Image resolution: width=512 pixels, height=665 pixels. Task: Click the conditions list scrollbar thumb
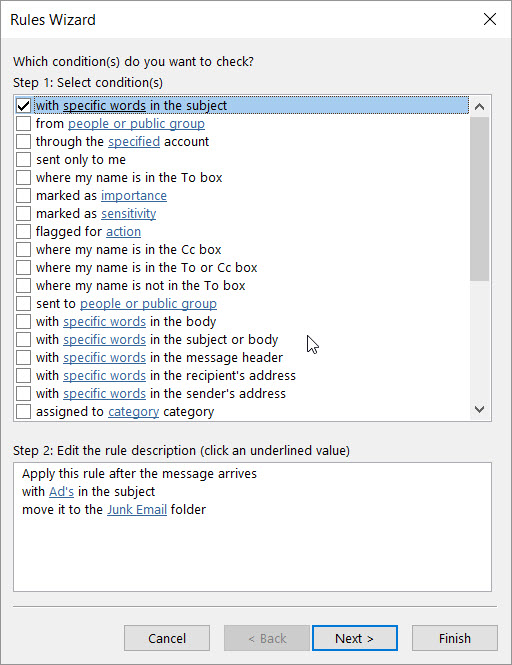click(x=479, y=198)
